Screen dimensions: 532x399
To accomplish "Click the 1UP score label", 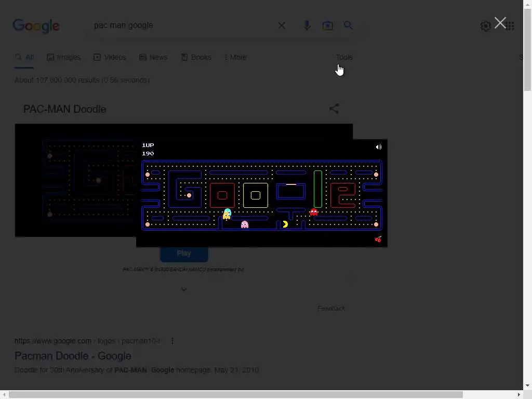I will [x=148, y=145].
